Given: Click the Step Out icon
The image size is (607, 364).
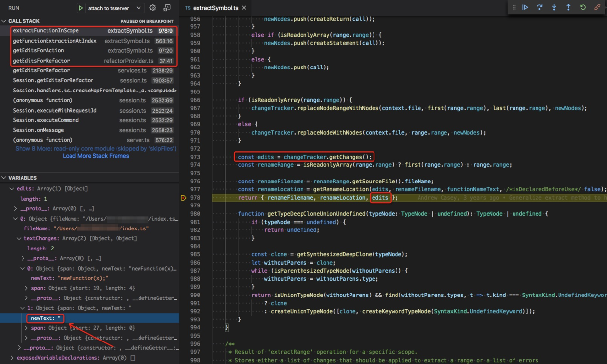Looking at the screenshot, I should click(x=568, y=7).
